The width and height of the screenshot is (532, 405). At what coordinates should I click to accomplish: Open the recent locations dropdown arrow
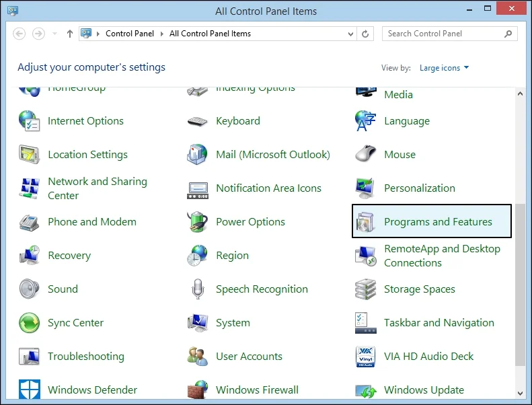tap(54, 34)
